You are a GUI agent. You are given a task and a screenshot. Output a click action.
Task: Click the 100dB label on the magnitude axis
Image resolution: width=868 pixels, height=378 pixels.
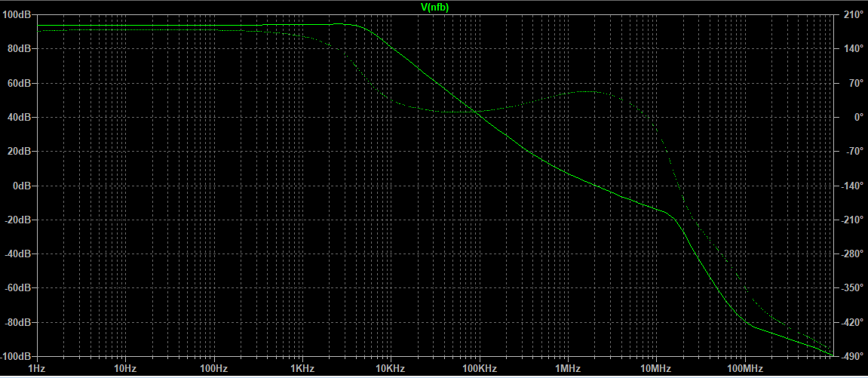17,14
